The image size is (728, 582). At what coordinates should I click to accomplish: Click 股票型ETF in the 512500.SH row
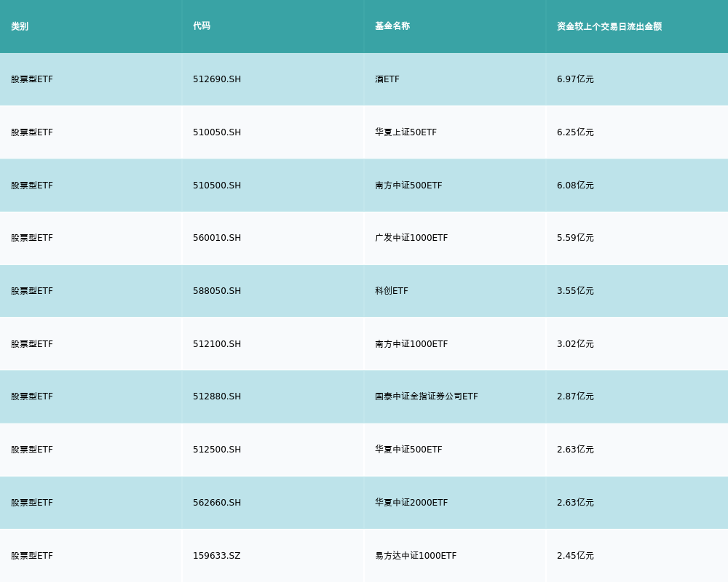click(x=32, y=450)
